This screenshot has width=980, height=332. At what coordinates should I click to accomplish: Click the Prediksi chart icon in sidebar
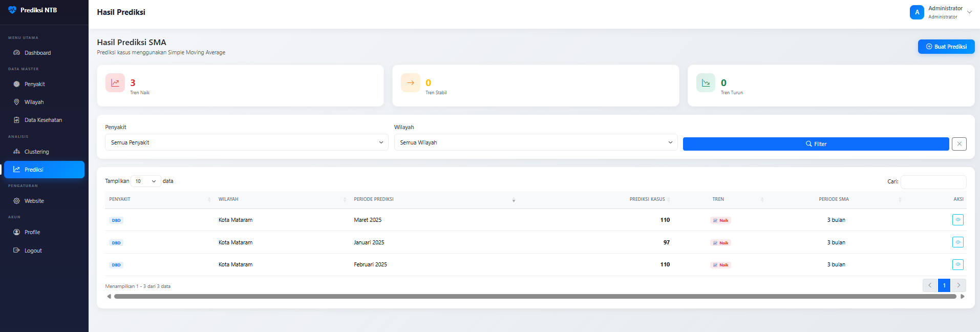pos(16,169)
